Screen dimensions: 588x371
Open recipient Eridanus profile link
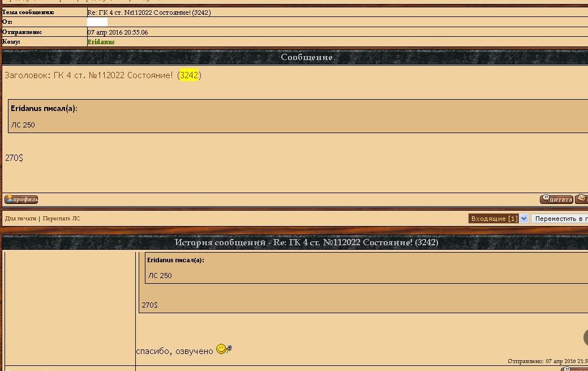(x=101, y=42)
